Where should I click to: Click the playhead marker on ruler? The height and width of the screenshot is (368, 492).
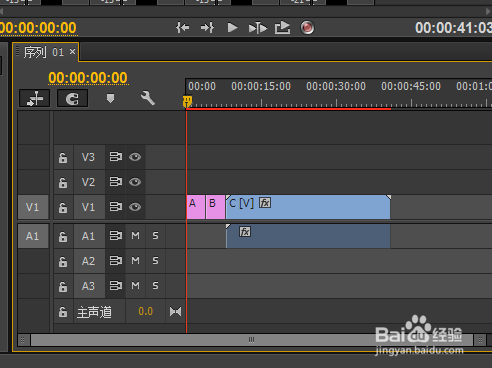coord(187,102)
